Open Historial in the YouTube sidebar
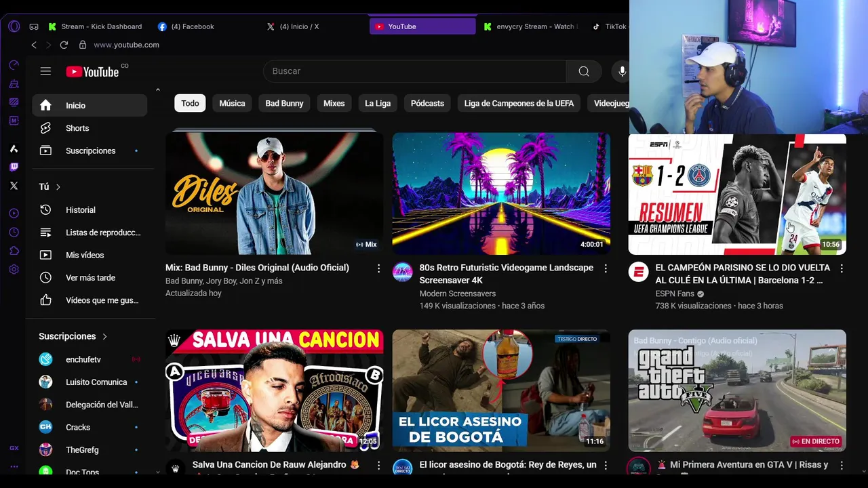This screenshot has height=488, width=868. point(90,210)
